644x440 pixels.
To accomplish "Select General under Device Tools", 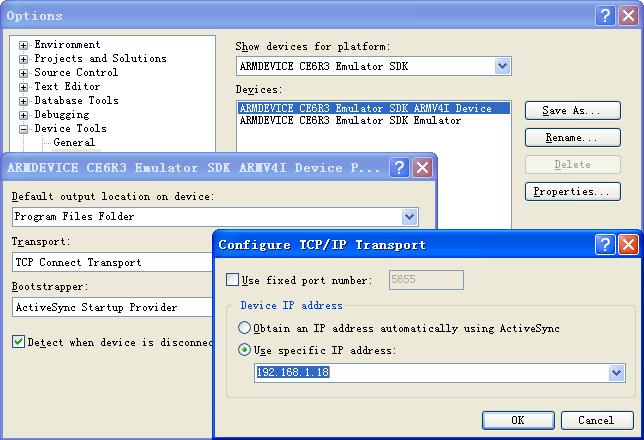I will (74, 142).
